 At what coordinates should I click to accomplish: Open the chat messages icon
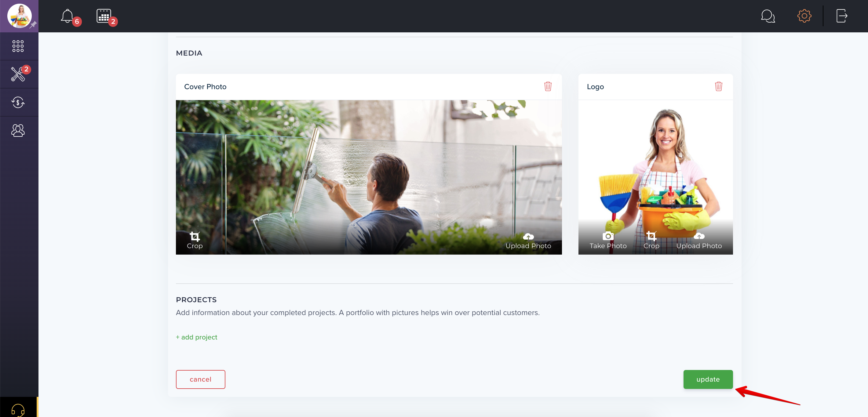point(768,16)
